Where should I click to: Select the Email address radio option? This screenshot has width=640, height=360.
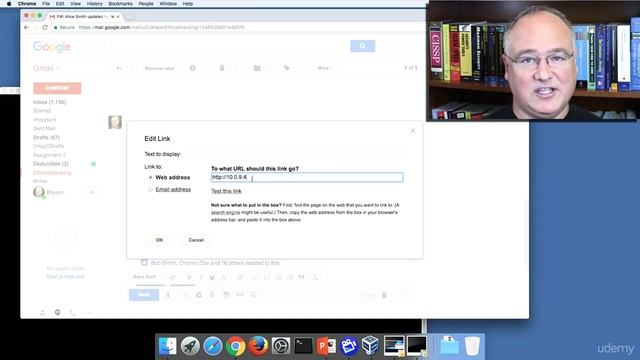[x=151, y=189]
